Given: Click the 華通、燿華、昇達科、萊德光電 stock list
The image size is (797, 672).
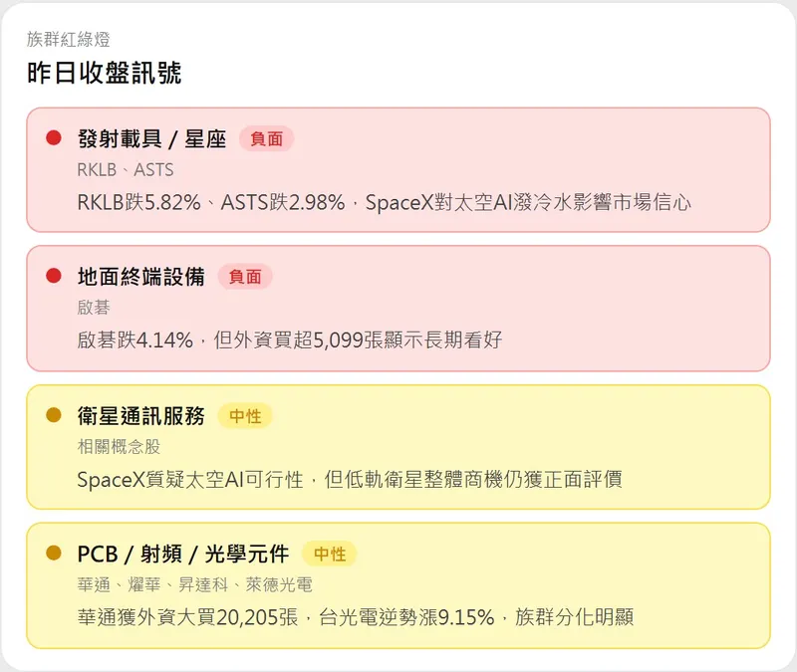Looking at the screenshot, I should (194, 584).
